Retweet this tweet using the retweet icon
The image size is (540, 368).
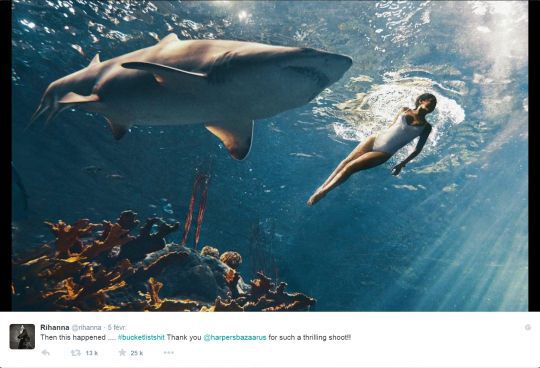(x=75, y=353)
